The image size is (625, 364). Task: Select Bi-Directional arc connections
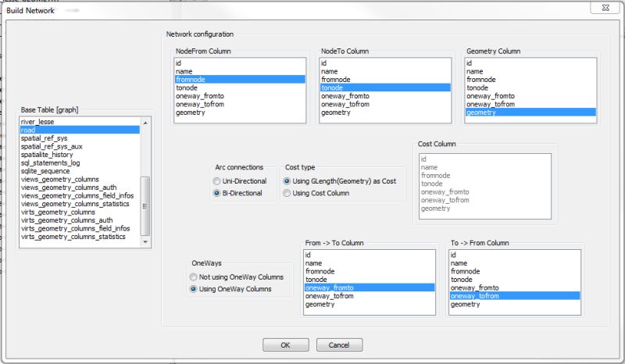click(237, 193)
